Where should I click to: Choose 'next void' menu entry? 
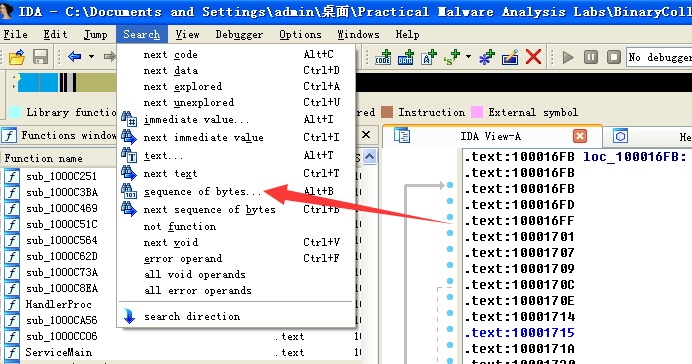tap(236, 242)
